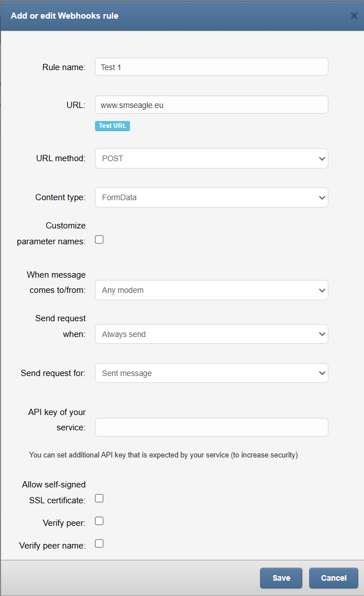Screen dimensions: 364x596
Task: Click the Rule name input field
Action: (x=211, y=67)
